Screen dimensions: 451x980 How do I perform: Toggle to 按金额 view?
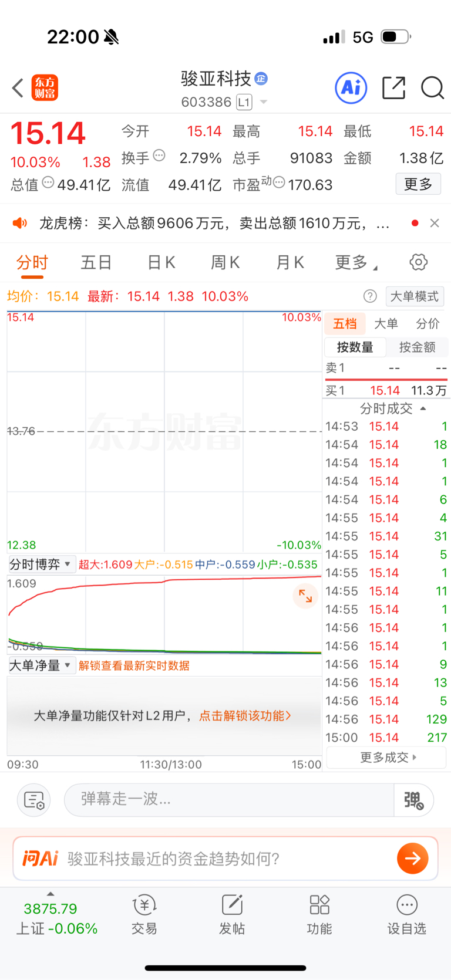coord(417,347)
